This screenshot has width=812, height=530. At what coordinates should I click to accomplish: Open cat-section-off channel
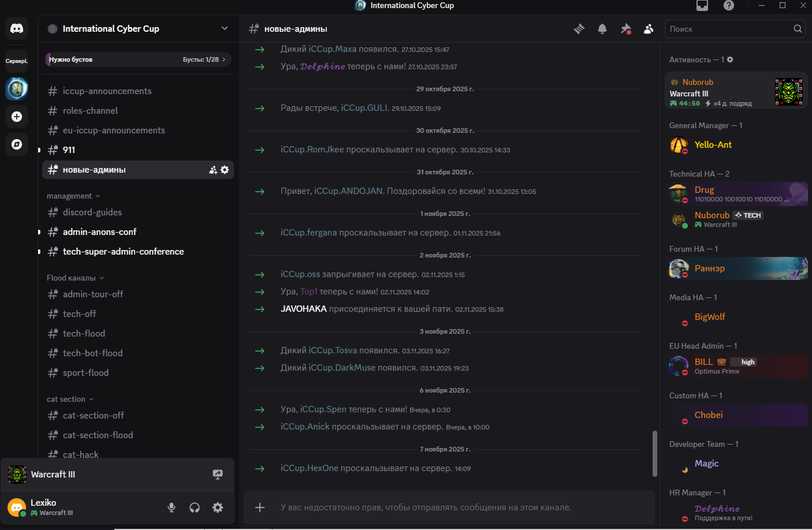point(138,416)
